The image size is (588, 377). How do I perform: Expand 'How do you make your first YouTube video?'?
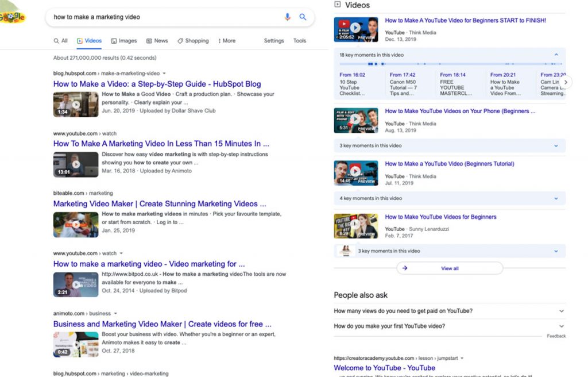coord(450,326)
